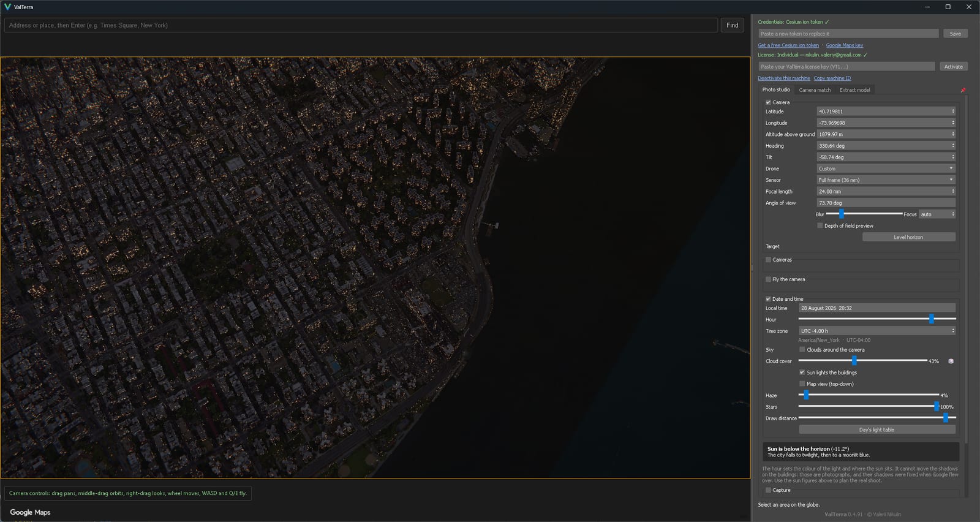Switch to the Photo studio tab

(x=776, y=90)
